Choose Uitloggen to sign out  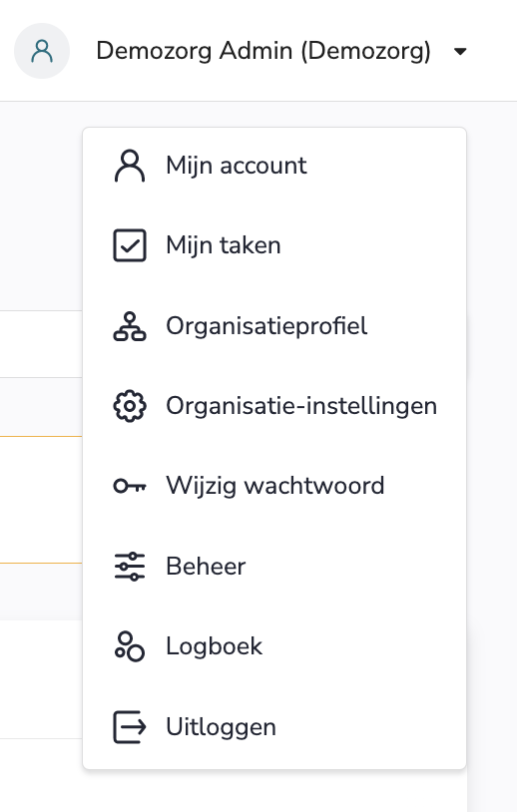click(274, 726)
